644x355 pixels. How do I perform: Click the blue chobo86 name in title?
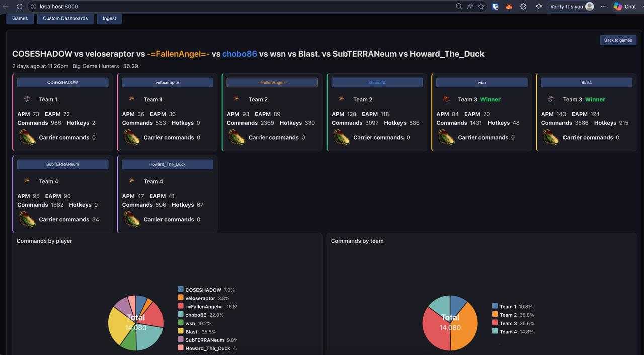click(x=239, y=54)
